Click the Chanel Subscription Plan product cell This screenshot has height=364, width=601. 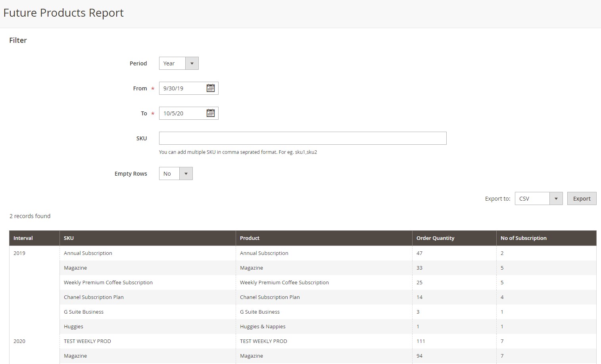point(270,297)
